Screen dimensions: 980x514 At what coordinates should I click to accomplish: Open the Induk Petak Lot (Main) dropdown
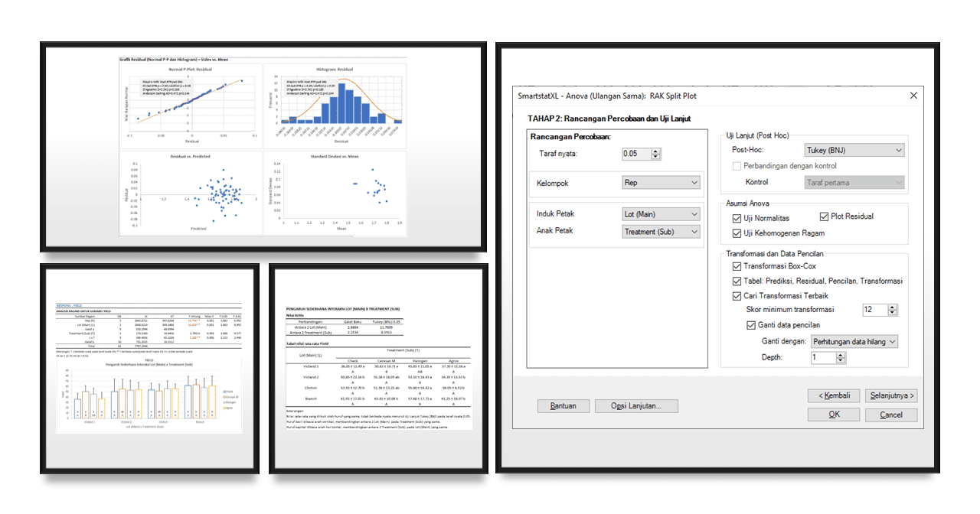[x=696, y=213]
